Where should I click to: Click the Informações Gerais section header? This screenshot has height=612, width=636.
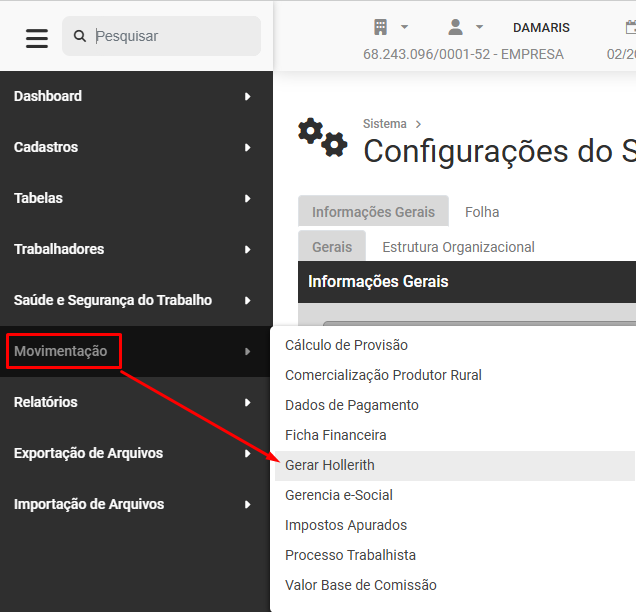pyautogui.click(x=467, y=282)
